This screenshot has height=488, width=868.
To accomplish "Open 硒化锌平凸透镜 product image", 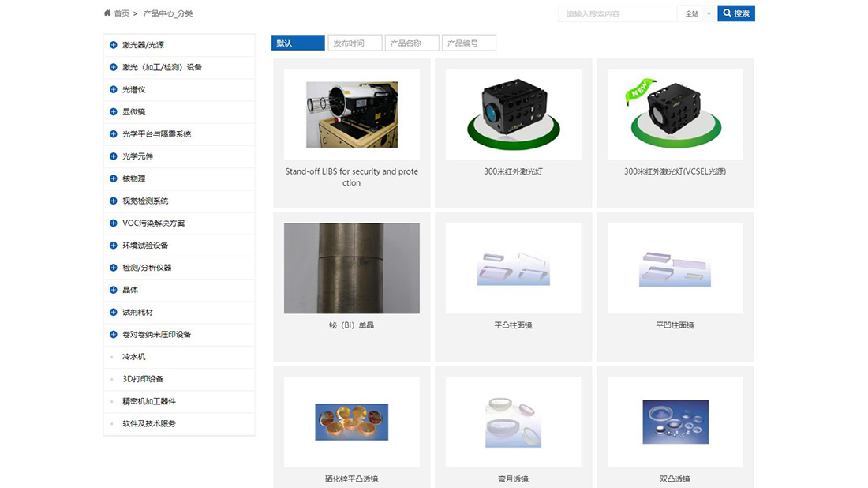I will (351, 422).
